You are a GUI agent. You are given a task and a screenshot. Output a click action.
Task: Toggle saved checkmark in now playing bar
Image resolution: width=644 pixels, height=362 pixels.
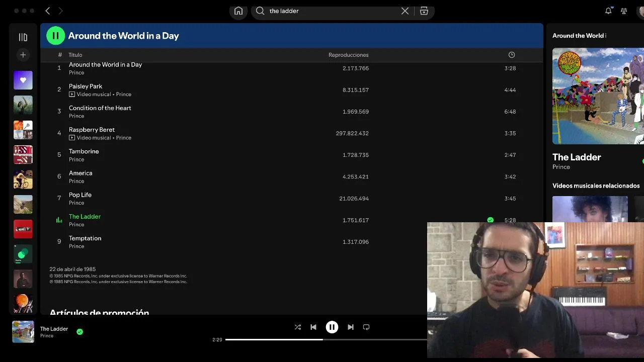(x=79, y=331)
